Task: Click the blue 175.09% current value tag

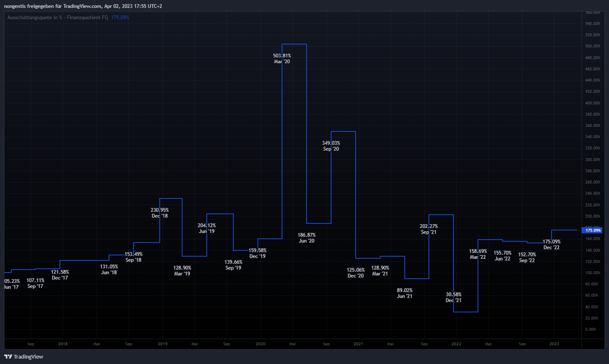Action: 592,230
